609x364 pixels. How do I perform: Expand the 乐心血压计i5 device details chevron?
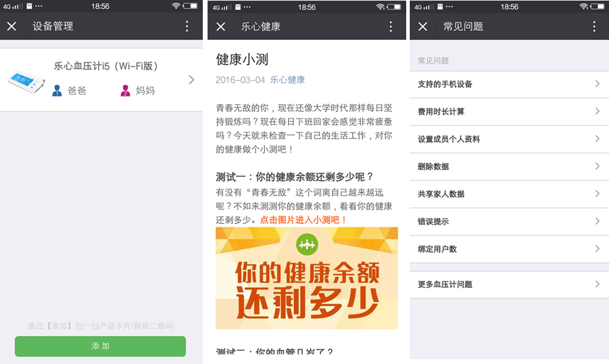pyautogui.click(x=191, y=79)
